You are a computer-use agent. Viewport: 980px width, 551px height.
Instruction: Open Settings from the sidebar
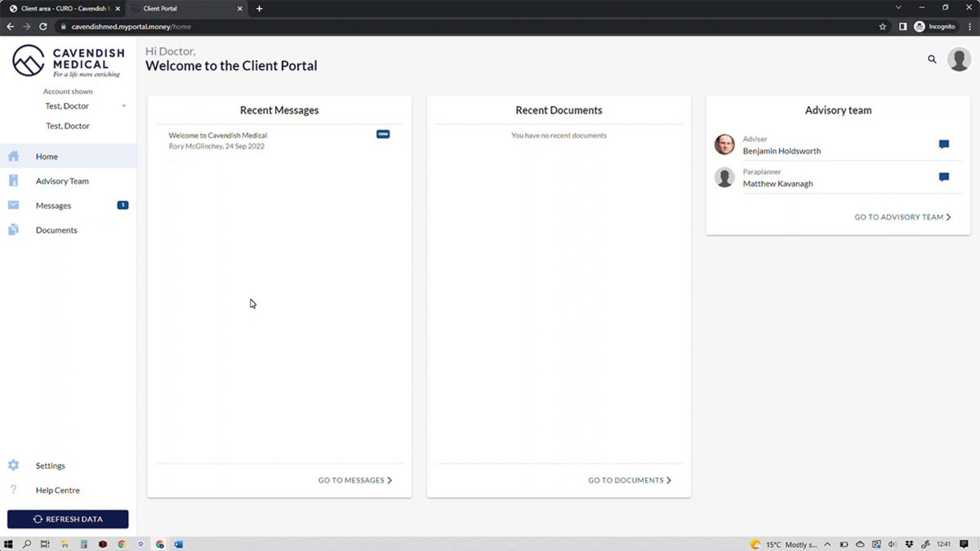point(50,465)
